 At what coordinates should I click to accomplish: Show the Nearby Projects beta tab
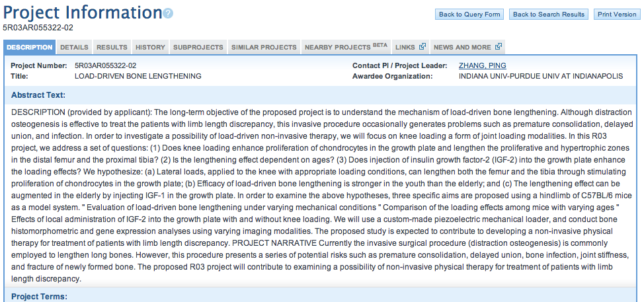coord(346,47)
